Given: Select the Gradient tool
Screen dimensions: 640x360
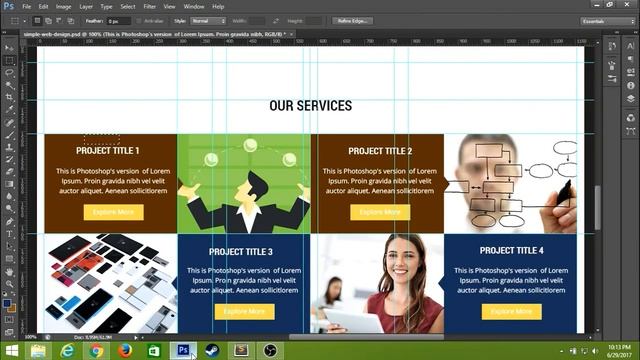Looking at the screenshot, I should pyautogui.click(x=9, y=184).
